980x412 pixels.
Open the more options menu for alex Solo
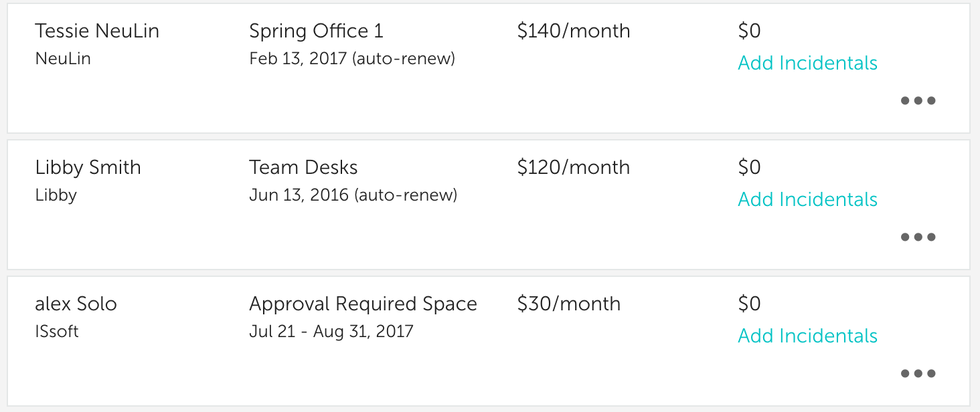[918, 374]
